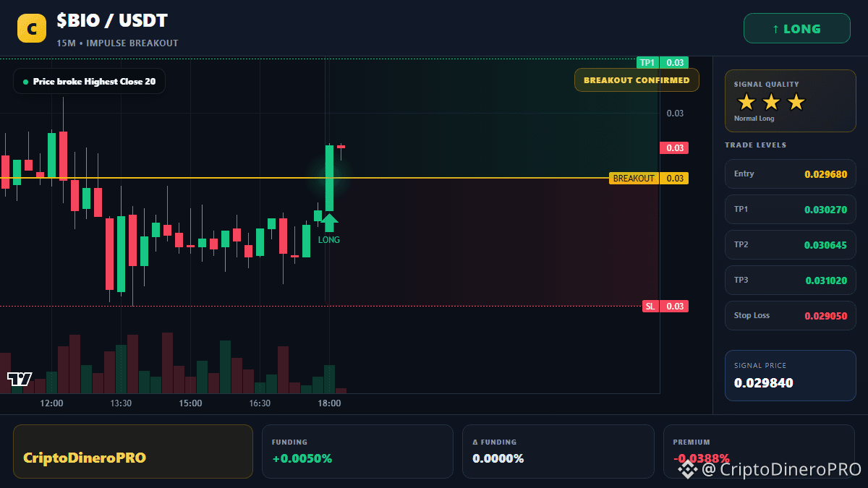Click the Stop Loss 0.029050 row
868x488 pixels.
point(791,315)
